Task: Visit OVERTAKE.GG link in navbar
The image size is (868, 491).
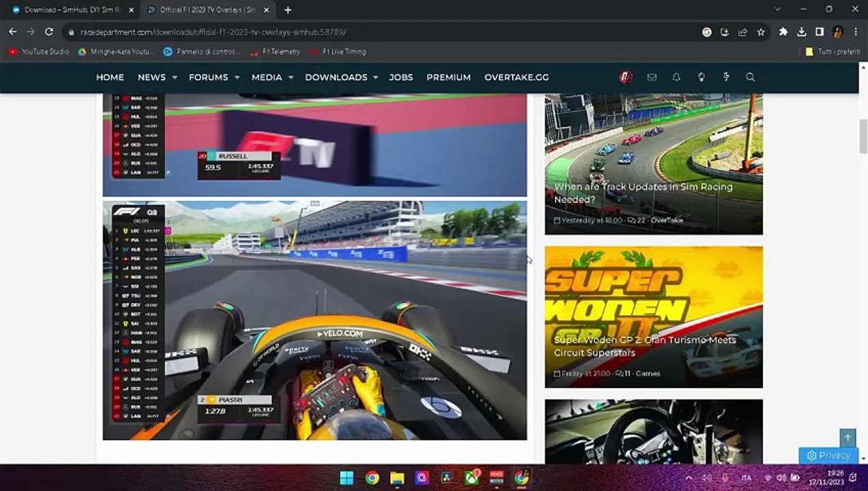Action: [x=517, y=78]
